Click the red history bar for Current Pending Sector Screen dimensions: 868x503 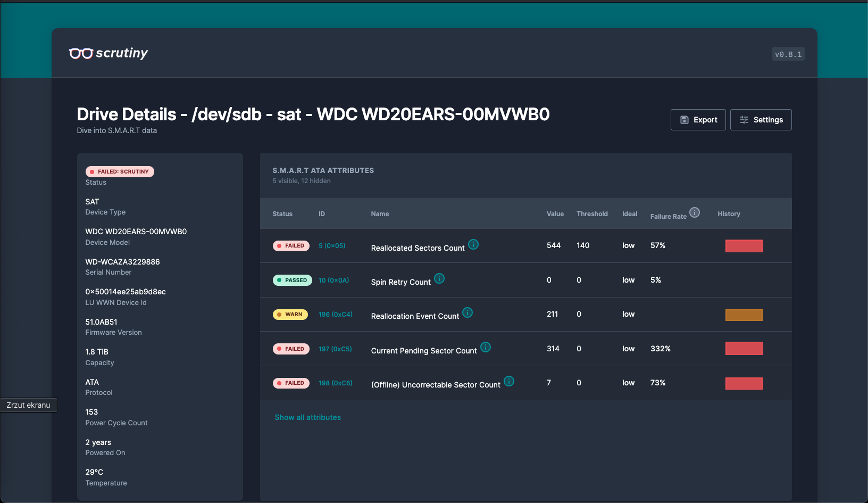coord(744,349)
